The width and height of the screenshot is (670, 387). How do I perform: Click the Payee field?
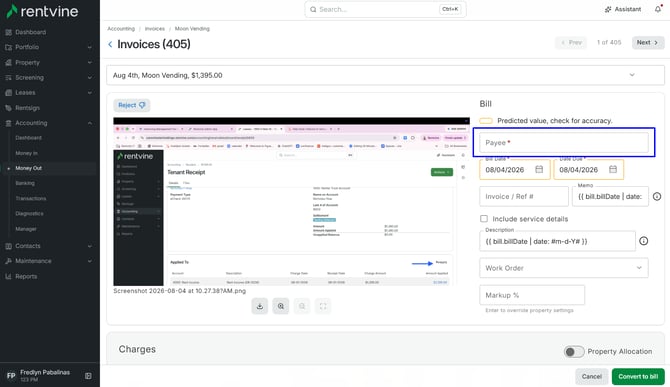point(564,142)
